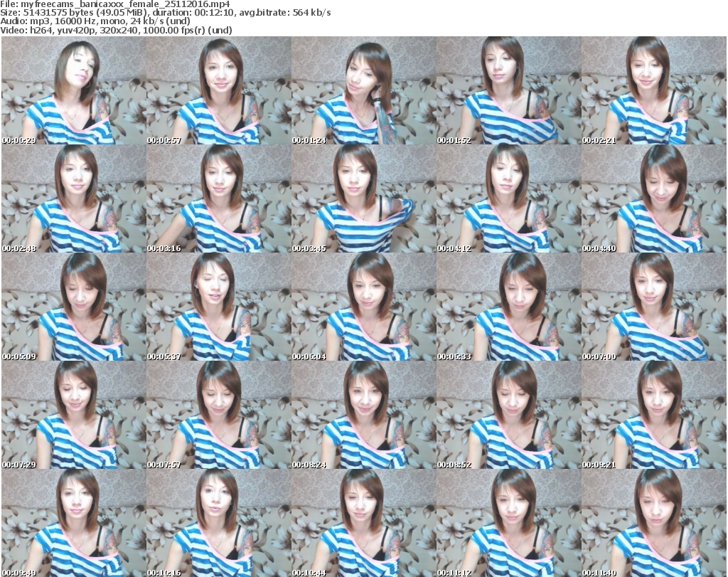728x577 pixels.
Task: Click the Size and duration info line
Action: pyautogui.click(x=166, y=13)
